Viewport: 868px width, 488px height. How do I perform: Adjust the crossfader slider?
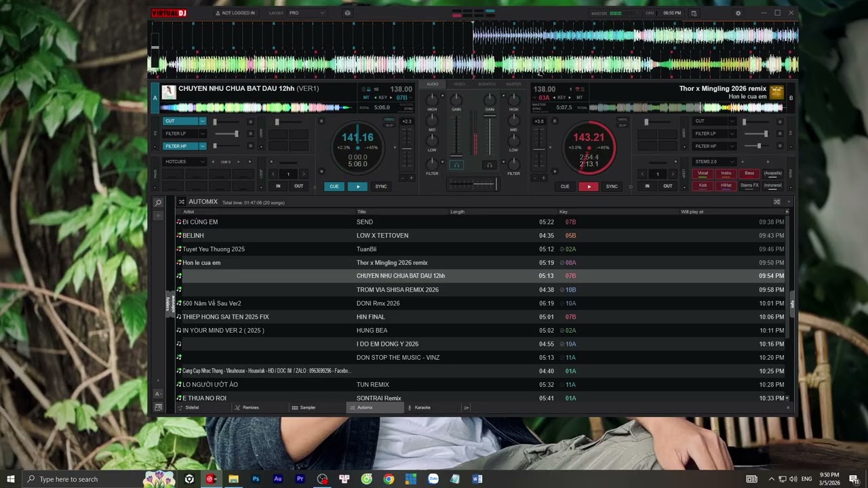473,183
